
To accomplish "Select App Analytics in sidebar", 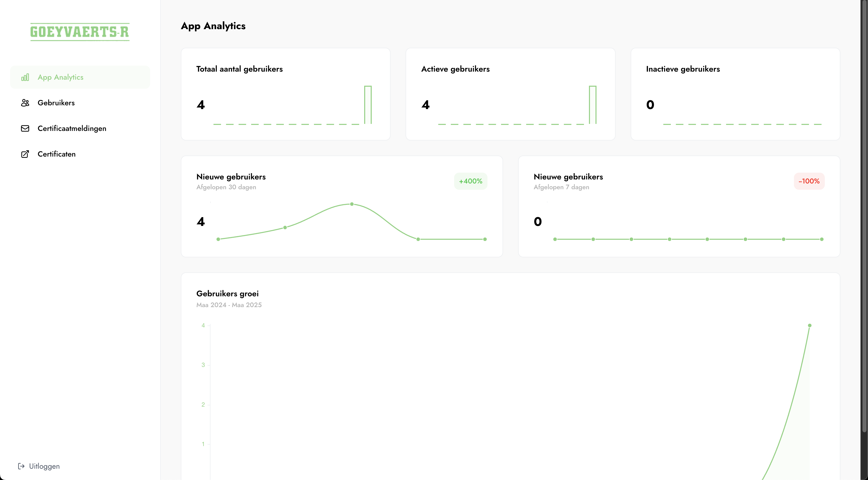I will 60,77.
